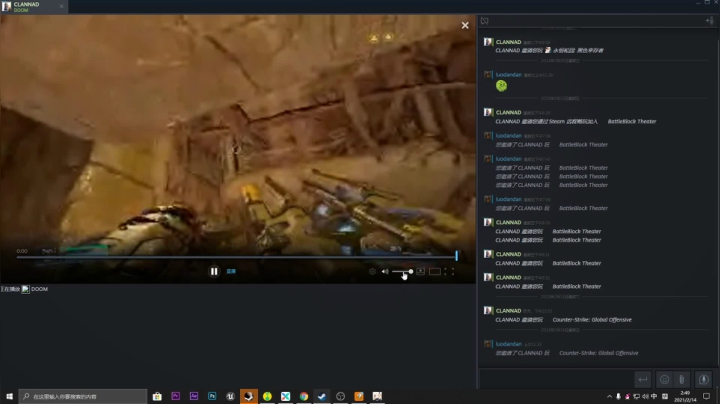Image resolution: width=720 pixels, height=404 pixels.
Task: Open BattleBlock Theater from Steam Remote Play invite
Action: click(x=632, y=121)
